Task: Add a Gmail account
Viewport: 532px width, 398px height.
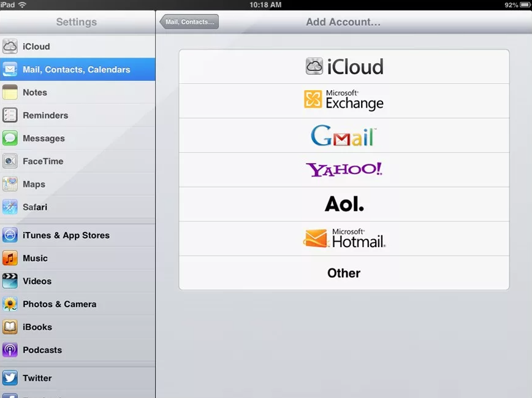Action: coord(344,135)
